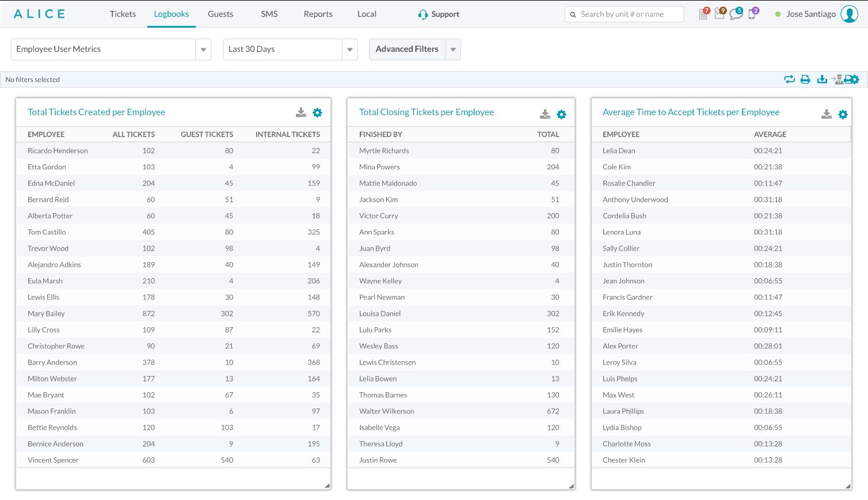The height and width of the screenshot is (500, 868).
Task: Download the Total Tickets Created per Employee report
Action: click(x=301, y=113)
